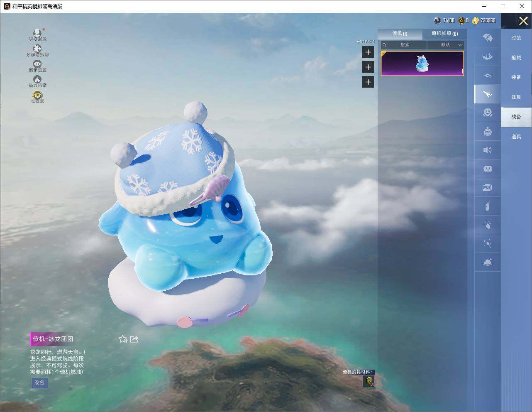Image resolution: width=532 pixels, height=412 pixels.
Task: Minimize the 和平精英模拟器高清版 window
Action: tap(485, 6)
